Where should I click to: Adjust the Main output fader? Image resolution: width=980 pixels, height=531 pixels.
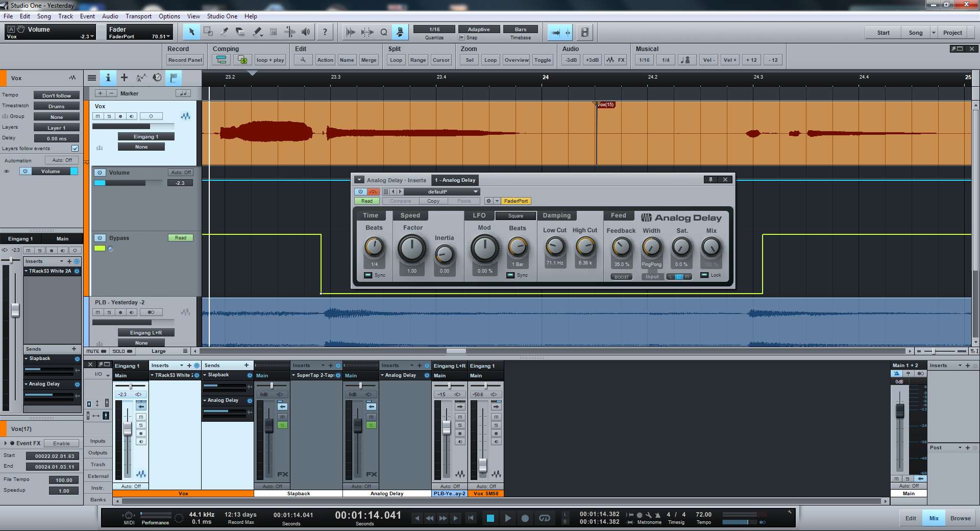tap(900, 410)
